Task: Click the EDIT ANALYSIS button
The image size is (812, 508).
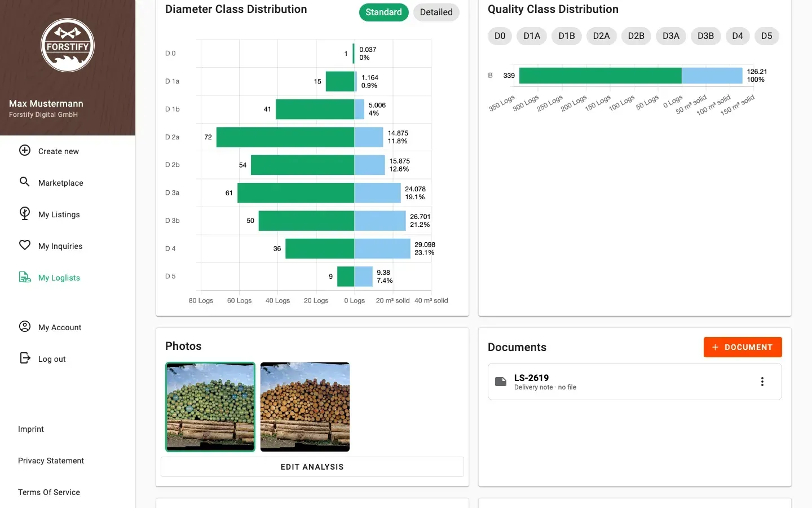Action: [x=312, y=467]
